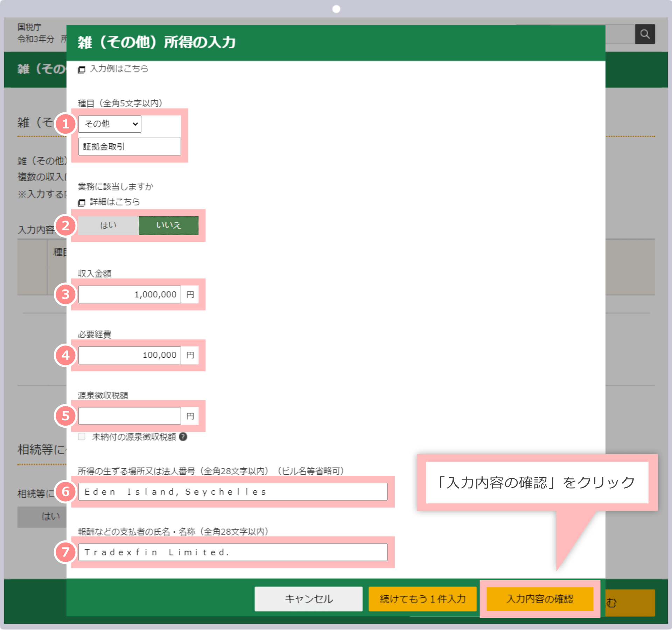Click the Tradexfin Limited payer name field

pyautogui.click(x=233, y=552)
